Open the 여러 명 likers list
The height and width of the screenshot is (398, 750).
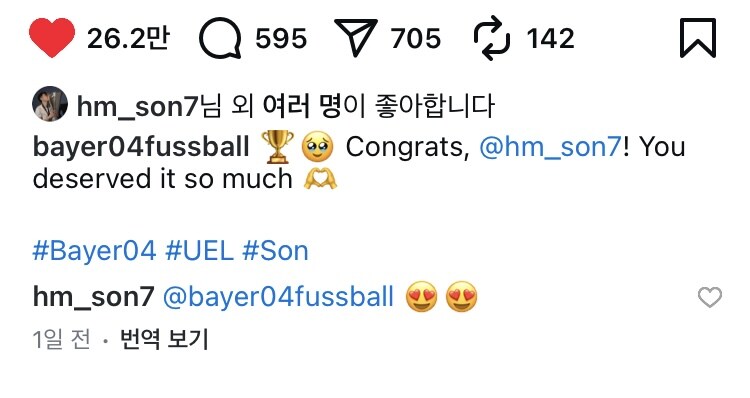coord(303,106)
